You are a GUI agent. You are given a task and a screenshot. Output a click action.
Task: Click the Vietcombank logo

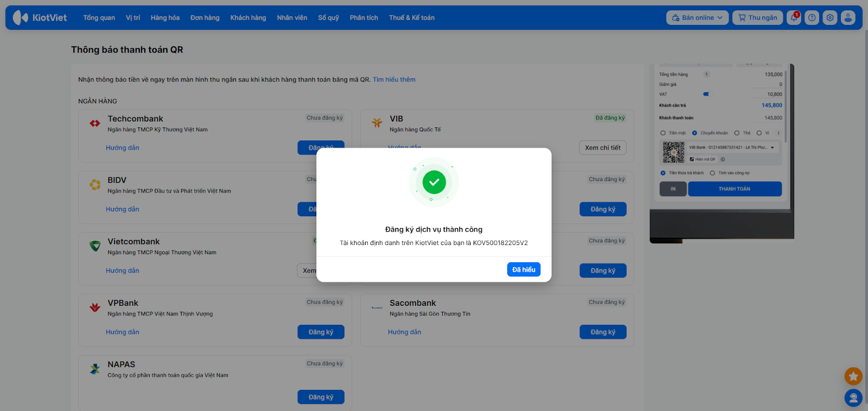click(x=95, y=246)
